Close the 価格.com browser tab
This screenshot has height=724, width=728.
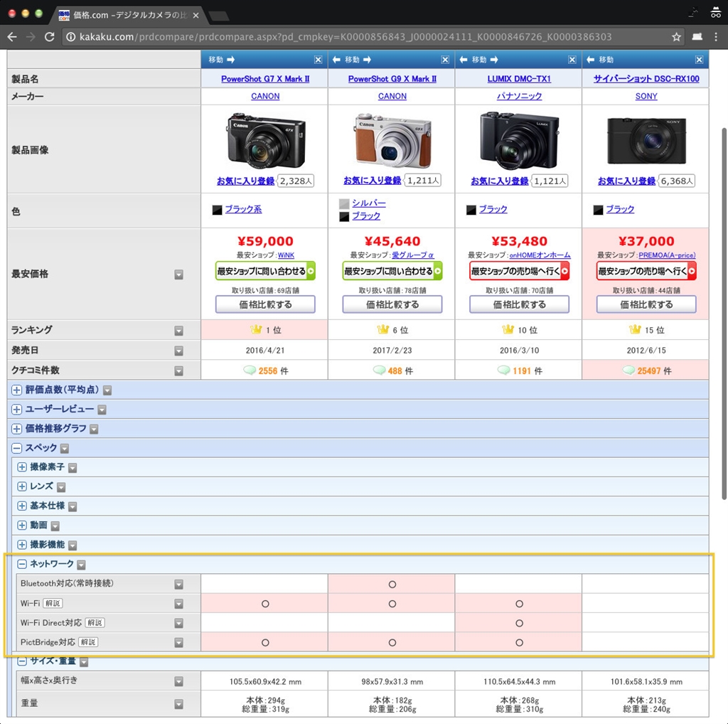tap(196, 16)
